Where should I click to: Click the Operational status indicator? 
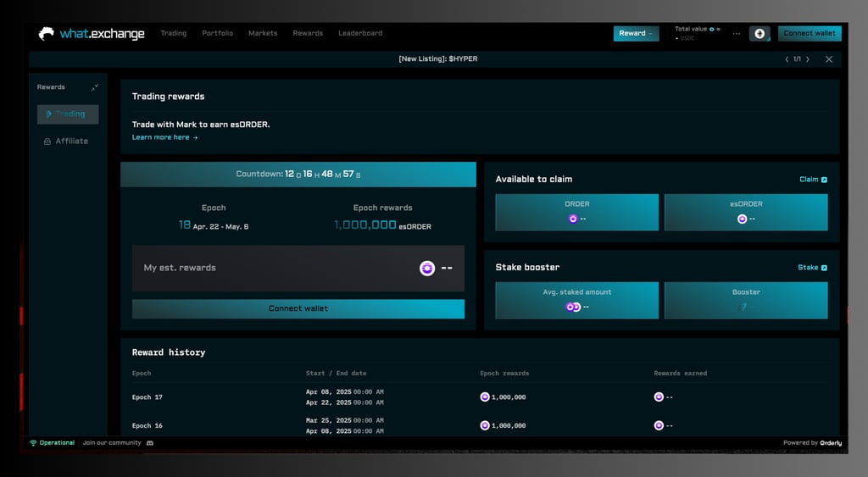tap(52, 443)
